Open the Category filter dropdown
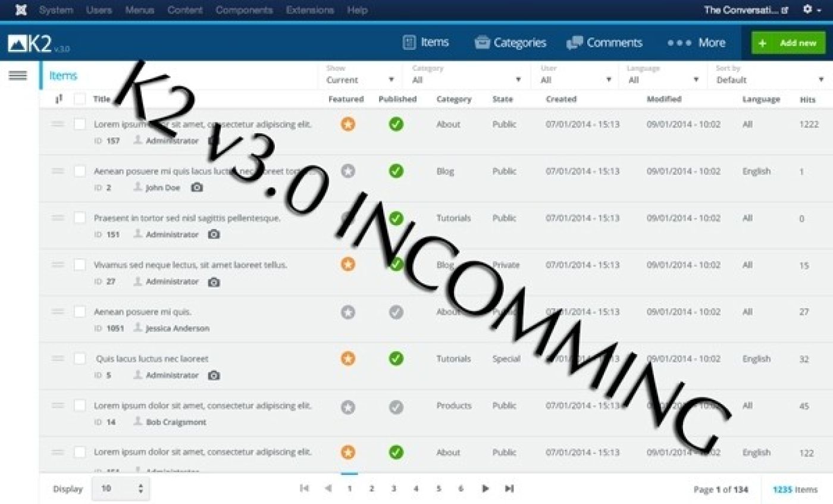Viewport: 833px width, 504px height. (x=466, y=75)
